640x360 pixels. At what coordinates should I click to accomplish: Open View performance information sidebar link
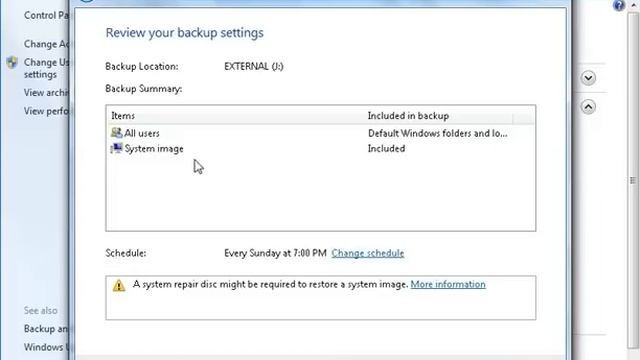coord(46,111)
